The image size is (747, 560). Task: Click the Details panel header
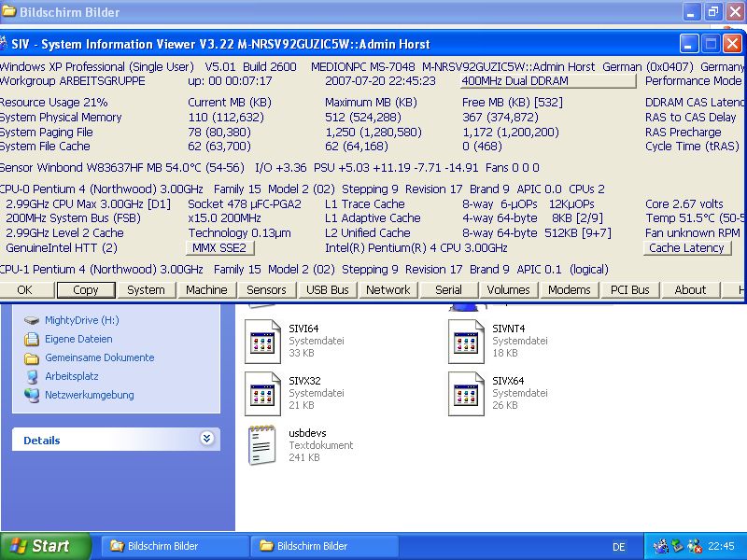[116, 439]
